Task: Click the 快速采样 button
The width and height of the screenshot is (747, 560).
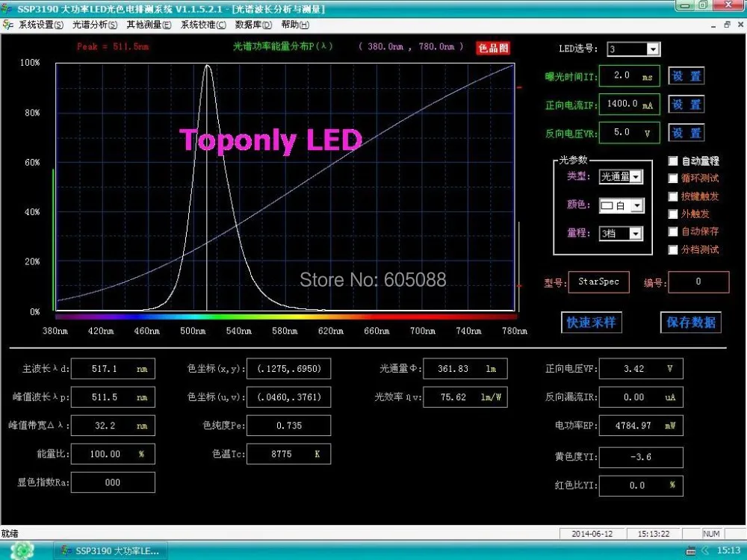Action: (x=591, y=323)
